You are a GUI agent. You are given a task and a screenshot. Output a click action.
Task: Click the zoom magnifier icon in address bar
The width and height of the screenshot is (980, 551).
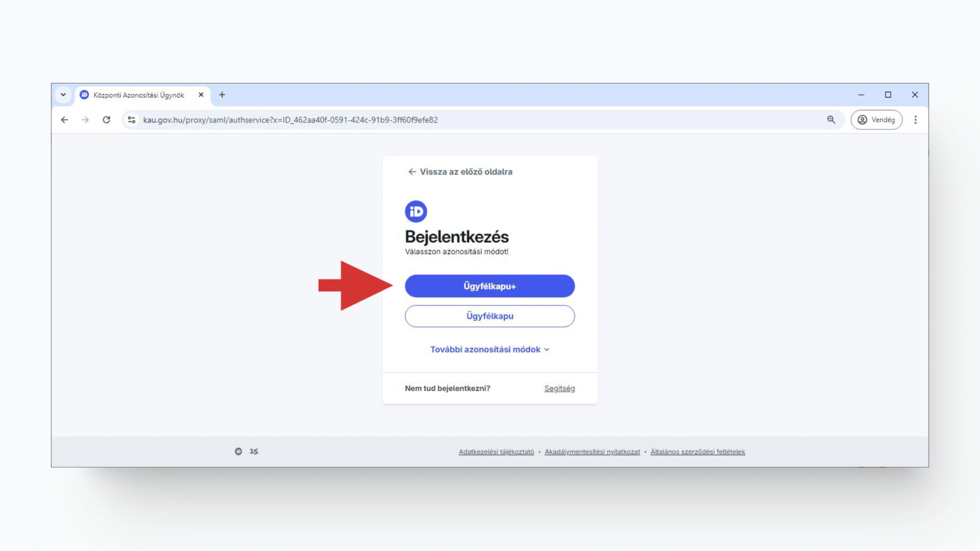[x=831, y=120]
